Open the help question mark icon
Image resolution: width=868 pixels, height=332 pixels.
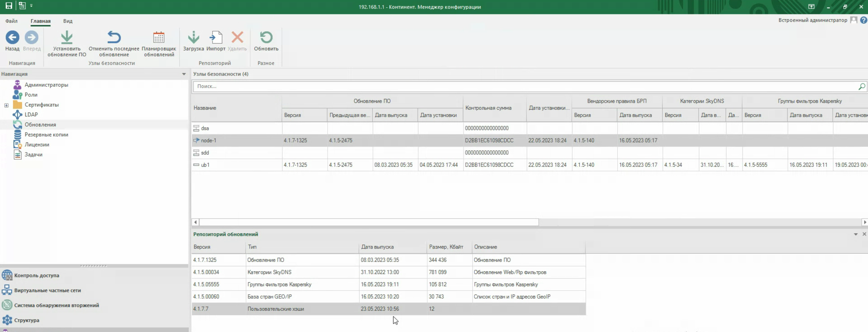point(863,20)
